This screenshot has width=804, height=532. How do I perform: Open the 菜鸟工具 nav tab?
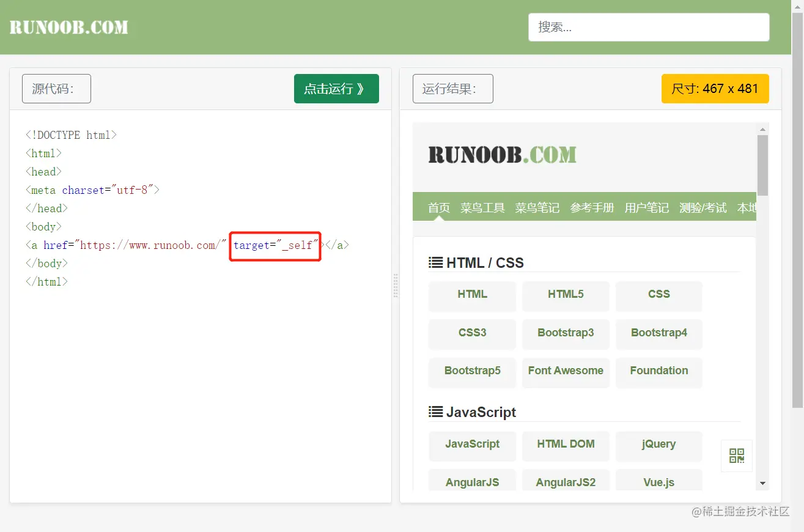coord(483,208)
